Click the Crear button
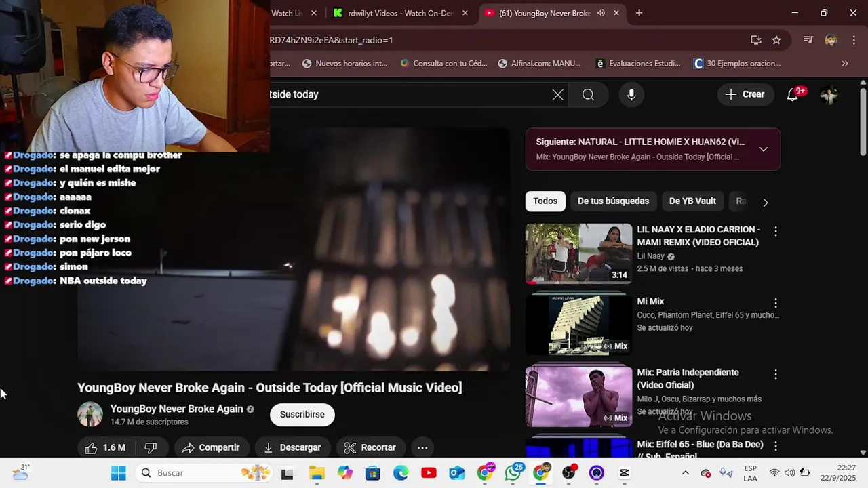868x488 pixels. click(x=745, y=95)
